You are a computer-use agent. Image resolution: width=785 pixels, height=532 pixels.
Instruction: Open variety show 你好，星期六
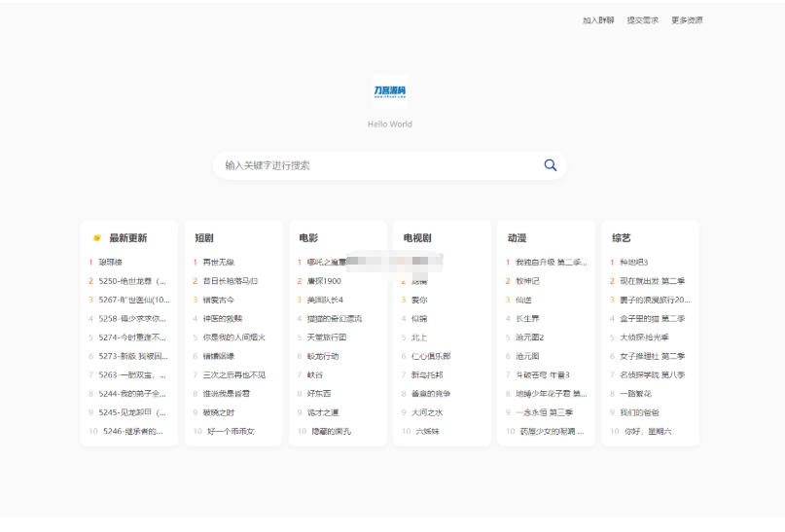647,432
